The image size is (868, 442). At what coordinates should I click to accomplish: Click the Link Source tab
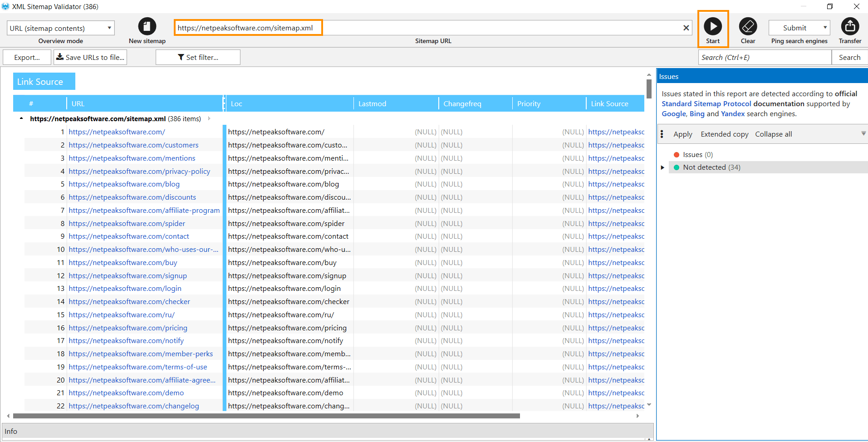(44, 81)
